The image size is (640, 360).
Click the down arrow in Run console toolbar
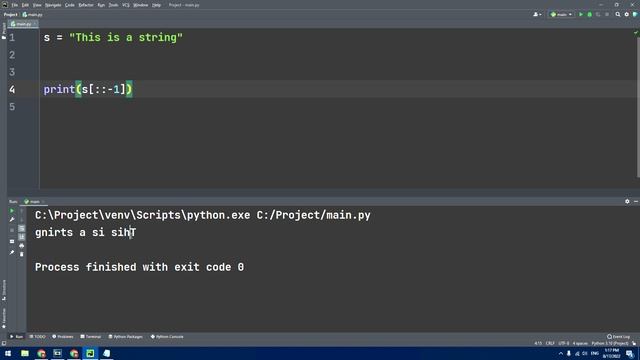click(22, 220)
